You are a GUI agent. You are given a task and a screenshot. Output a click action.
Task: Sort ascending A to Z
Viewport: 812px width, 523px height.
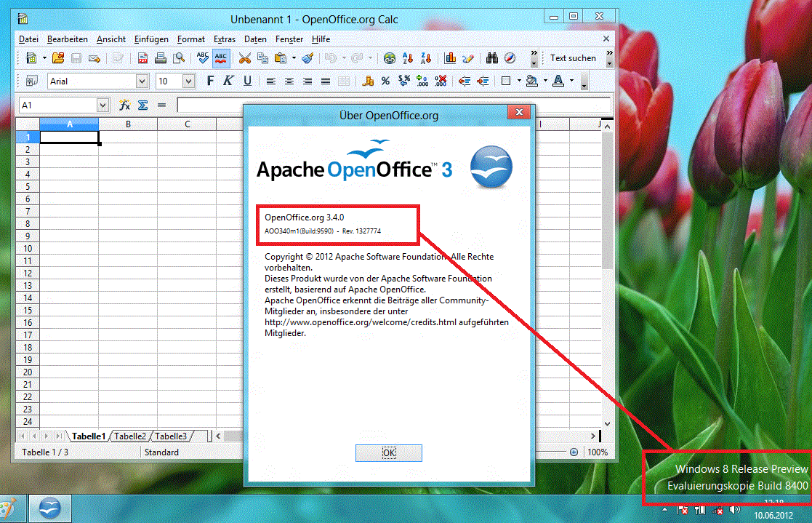coord(408,58)
